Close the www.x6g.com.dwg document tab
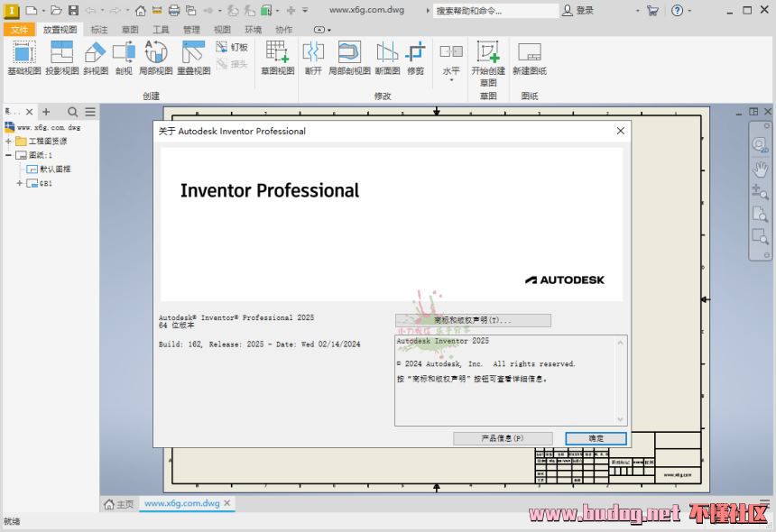Screen dimensions: 776x532 coord(227,503)
